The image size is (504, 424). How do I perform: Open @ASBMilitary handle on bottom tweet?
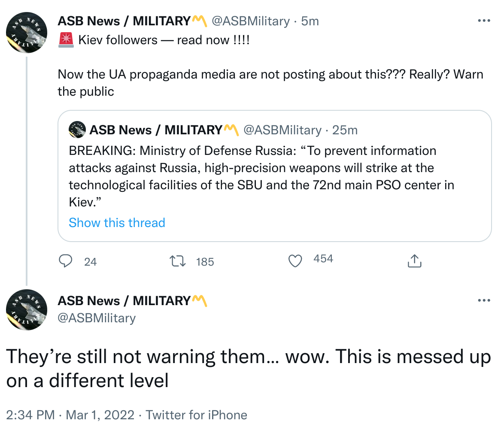point(97,318)
